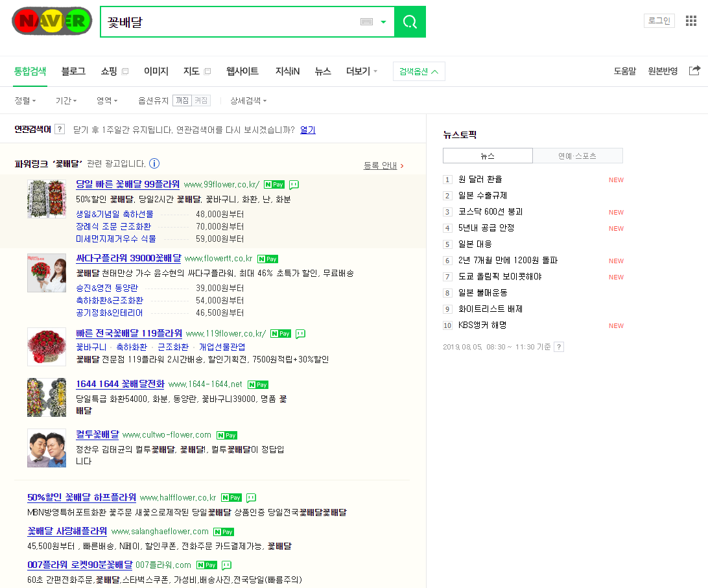Viewport: 708px width, 588px height.
Task: Select the 뉴스 tab in 뉴스토픽
Action: [x=488, y=156]
